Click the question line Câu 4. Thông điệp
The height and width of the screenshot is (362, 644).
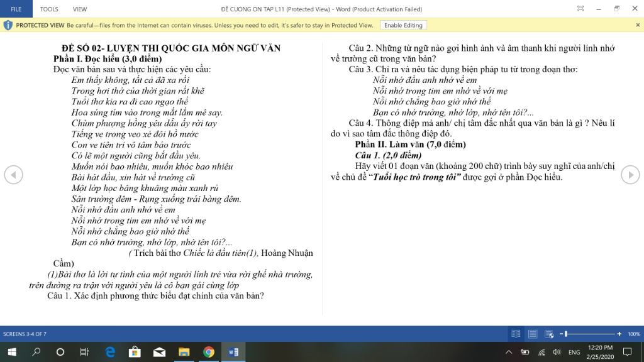(472, 128)
